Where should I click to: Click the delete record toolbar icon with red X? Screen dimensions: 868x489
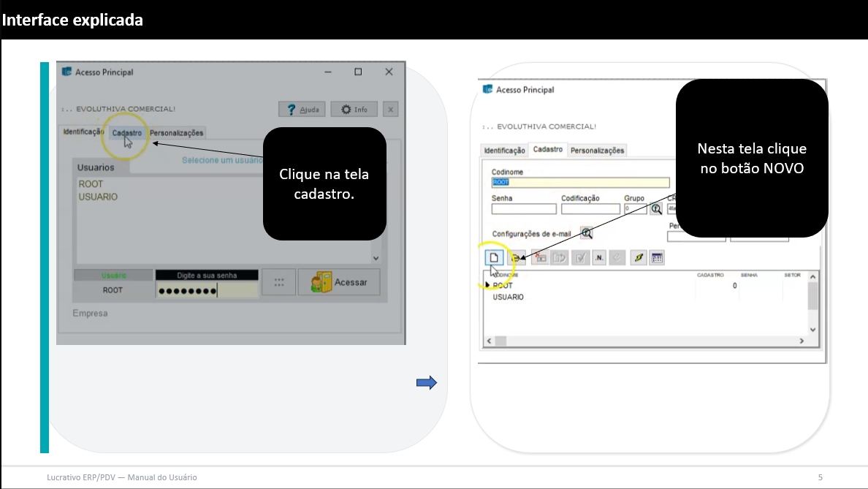pos(540,257)
